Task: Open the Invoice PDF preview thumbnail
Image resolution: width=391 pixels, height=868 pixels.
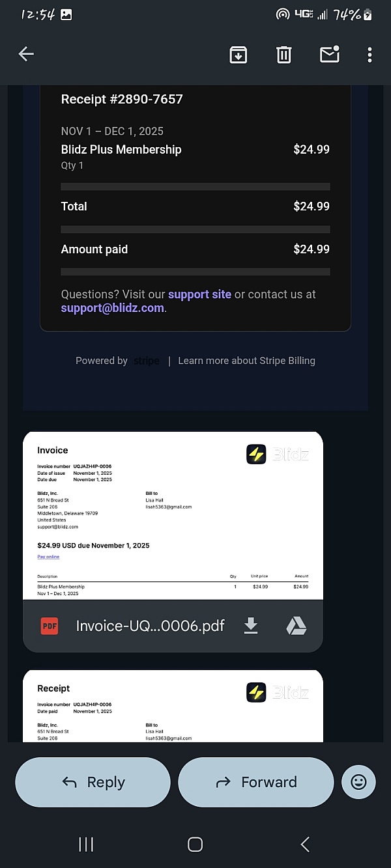Action: coord(173,515)
